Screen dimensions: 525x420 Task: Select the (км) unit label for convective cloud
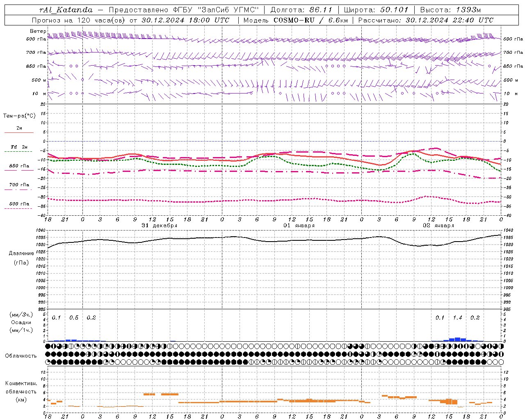tap(21, 399)
